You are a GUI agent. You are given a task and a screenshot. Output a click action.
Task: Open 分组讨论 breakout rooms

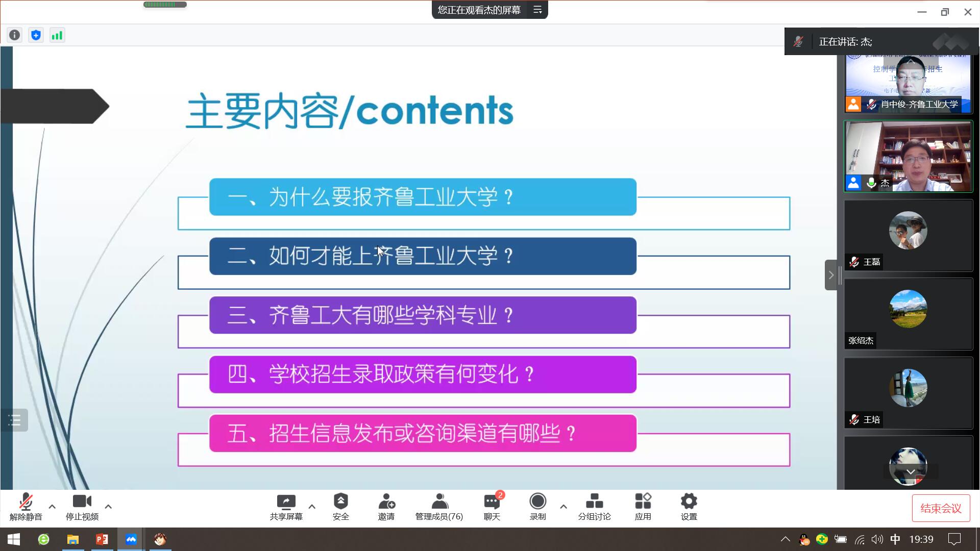[x=594, y=507]
